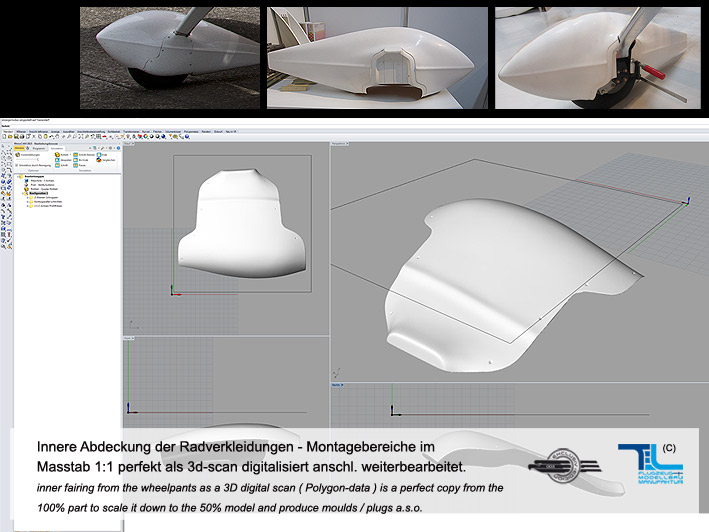Open the Programm tab in RhinoCAM panel

(x=39, y=148)
